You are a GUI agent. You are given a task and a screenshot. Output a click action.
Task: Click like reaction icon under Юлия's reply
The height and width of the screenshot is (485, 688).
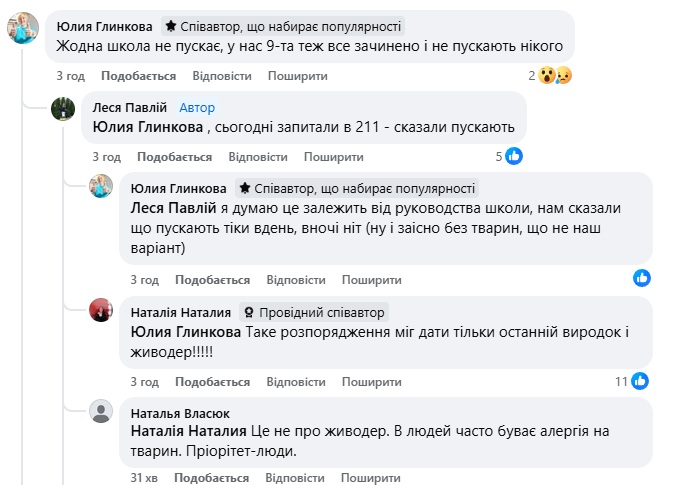pos(642,277)
